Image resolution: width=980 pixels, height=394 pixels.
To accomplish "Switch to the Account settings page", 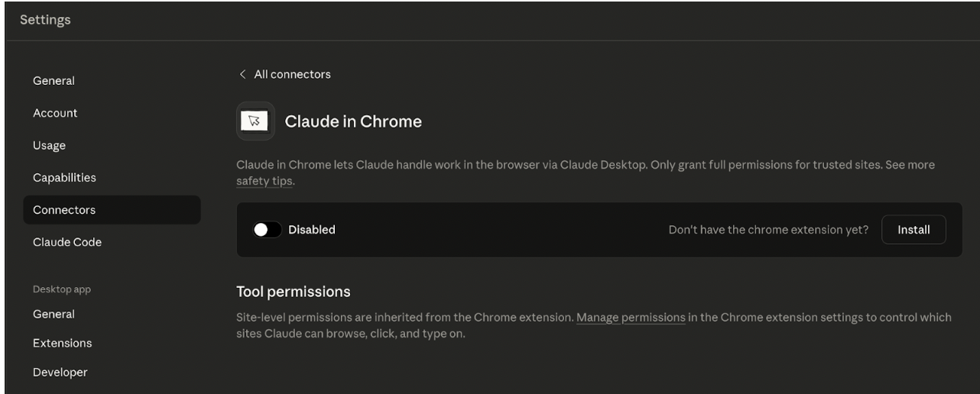I will [x=55, y=113].
